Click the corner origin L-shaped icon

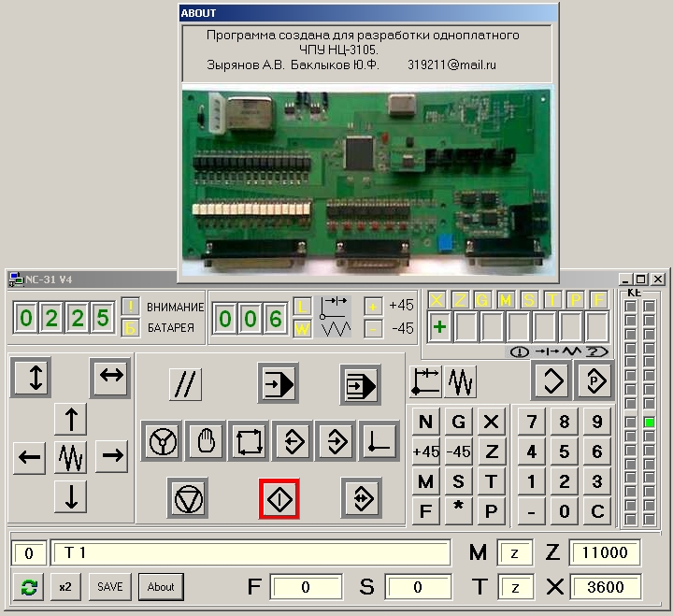pyautogui.click(x=379, y=441)
